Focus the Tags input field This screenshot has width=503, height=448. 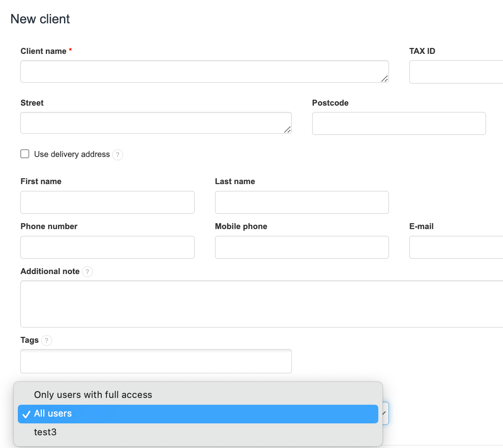point(156,361)
